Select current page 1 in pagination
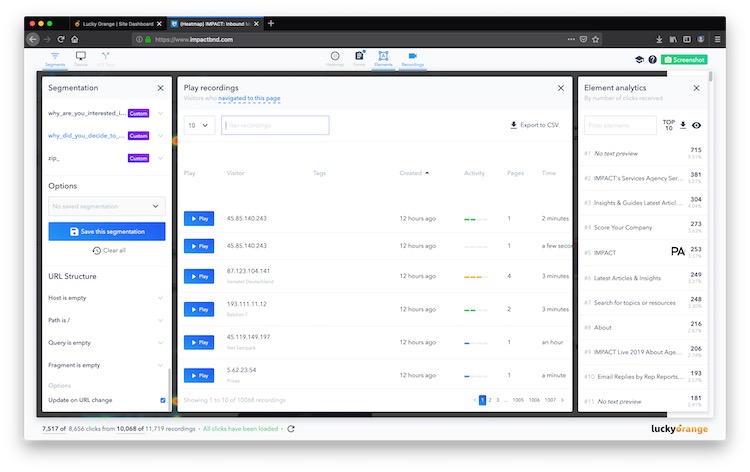 482,400
